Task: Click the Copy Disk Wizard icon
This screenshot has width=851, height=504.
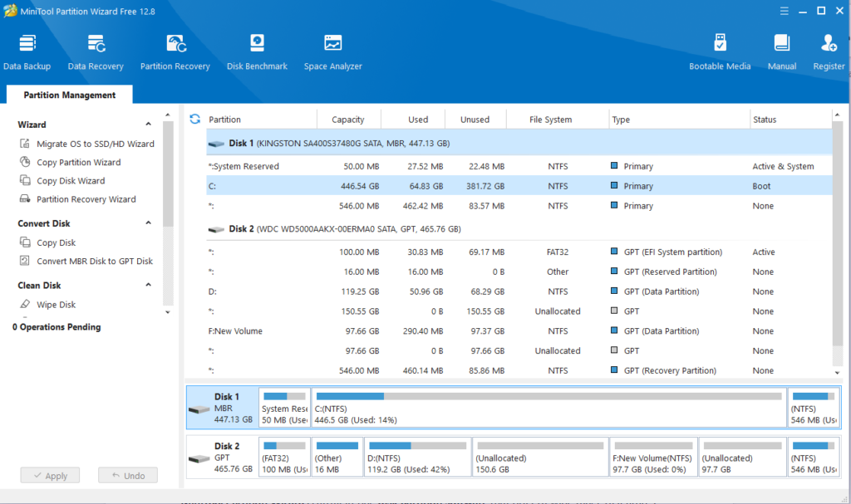Action: pos(25,180)
